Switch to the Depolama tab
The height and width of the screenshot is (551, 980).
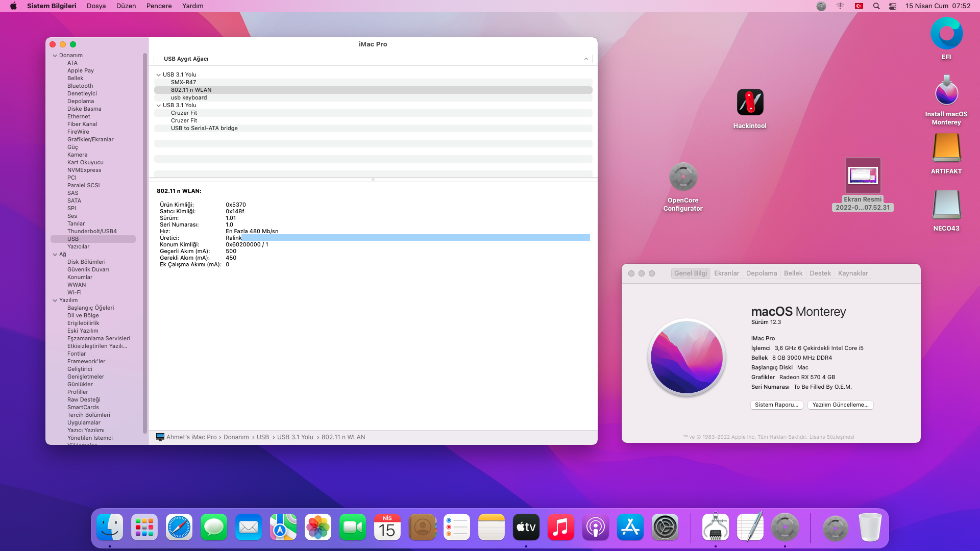[x=761, y=273]
